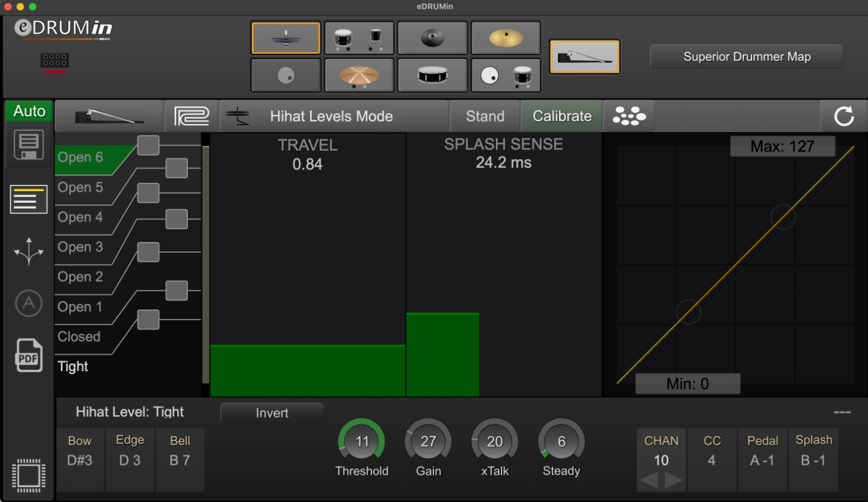Click the Closed level slider handle
The height and width of the screenshot is (502, 868).
click(x=148, y=320)
